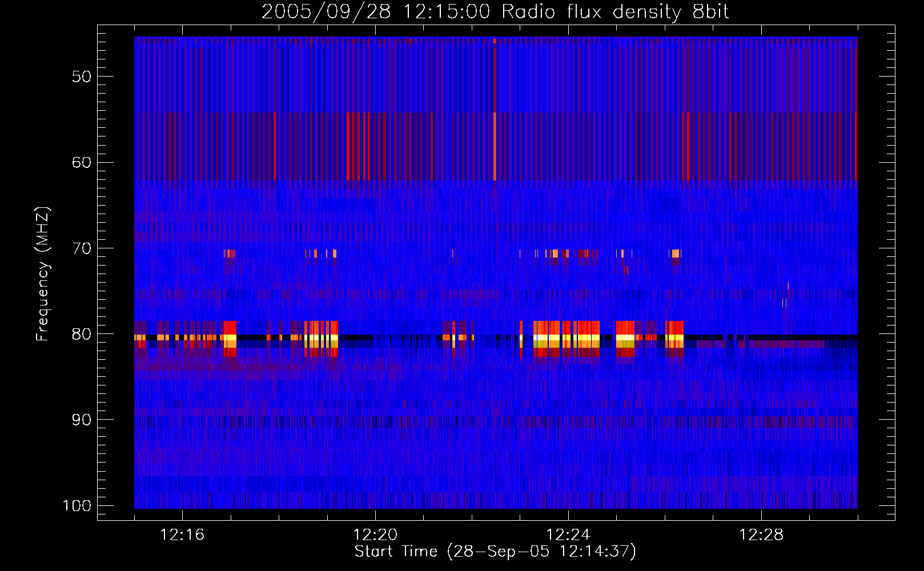Viewport: 924px width, 571px height.
Task: Click the 12:28 time tick label
Action: (x=761, y=535)
